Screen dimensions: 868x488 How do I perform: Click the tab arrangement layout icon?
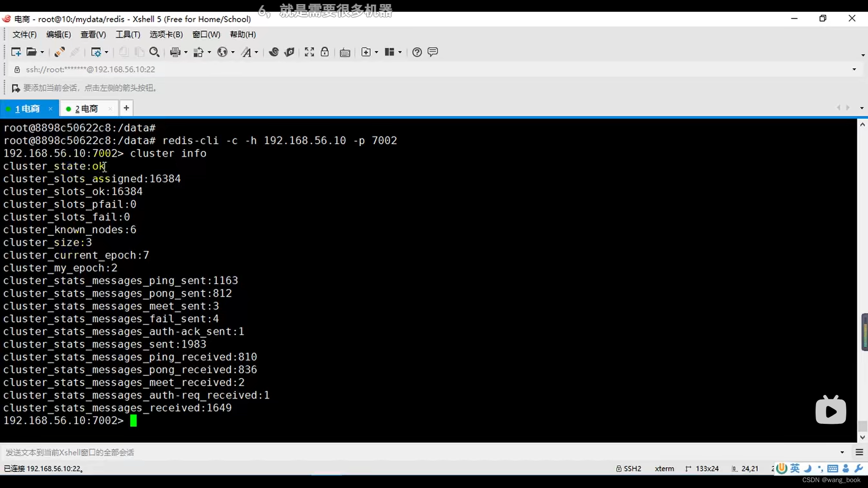pyautogui.click(x=390, y=52)
